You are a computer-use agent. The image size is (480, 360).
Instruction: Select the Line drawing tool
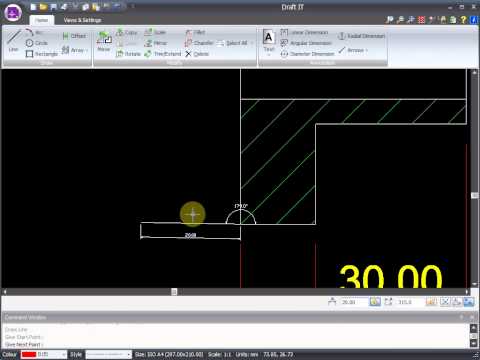[13, 41]
